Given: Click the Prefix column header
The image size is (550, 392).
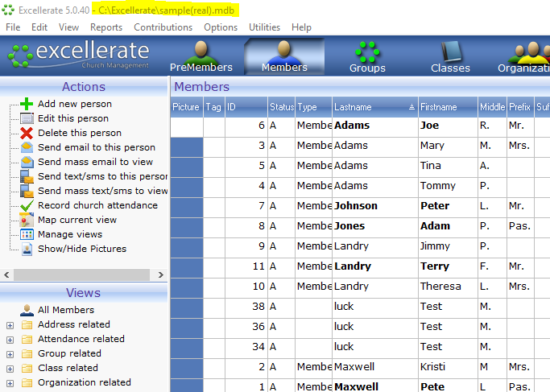Looking at the screenshot, I should click(x=520, y=107).
